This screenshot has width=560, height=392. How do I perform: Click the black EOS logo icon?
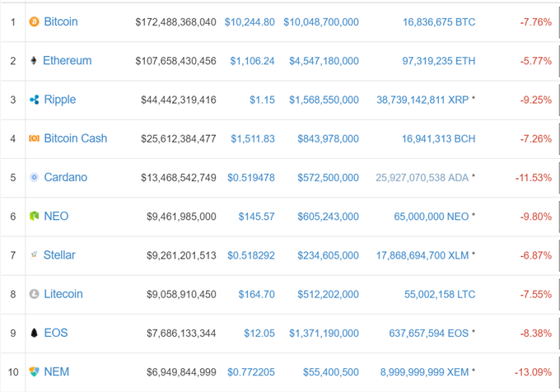[x=34, y=333]
